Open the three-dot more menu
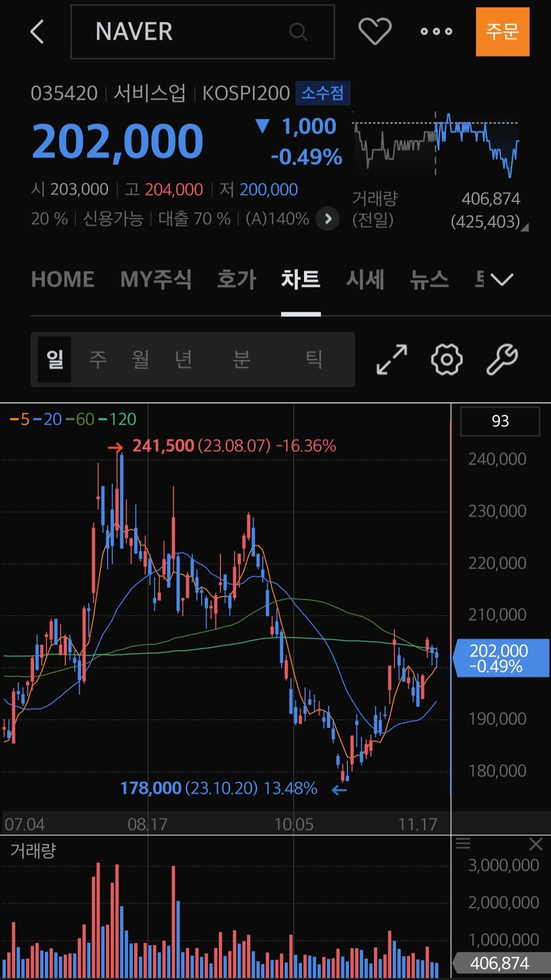The height and width of the screenshot is (980, 551). pyautogui.click(x=436, y=32)
